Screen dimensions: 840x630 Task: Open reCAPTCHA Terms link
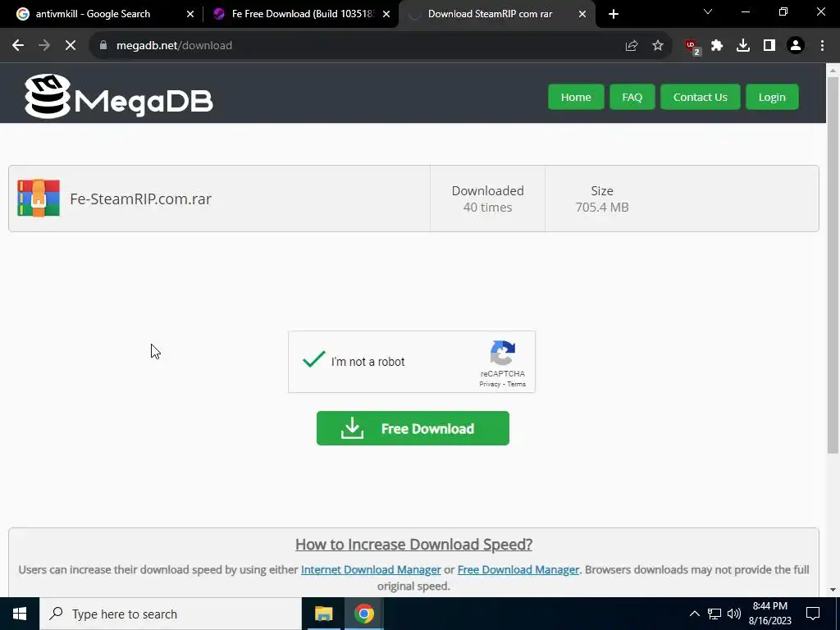click(x=517, y=384)
